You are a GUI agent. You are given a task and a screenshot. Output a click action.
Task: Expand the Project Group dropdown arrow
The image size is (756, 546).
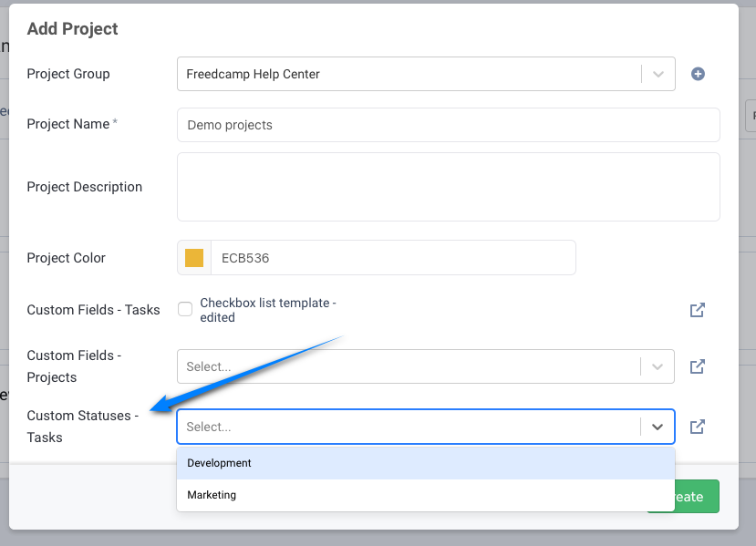[658, 74]
